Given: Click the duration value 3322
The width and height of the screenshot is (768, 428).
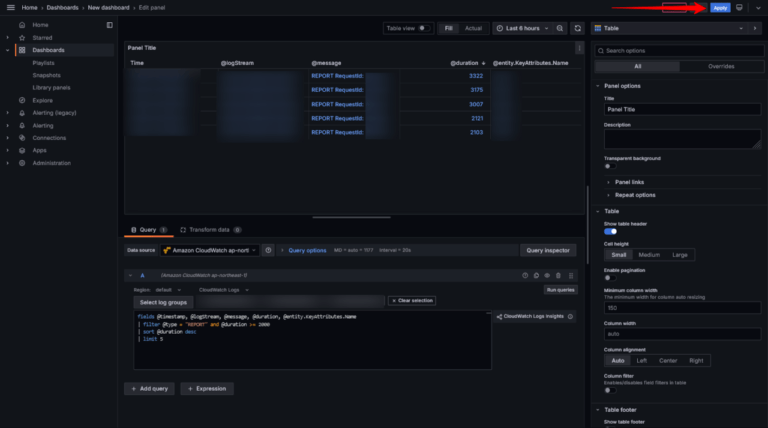Looking at the screenshot, I should pyautogui.click(x=476, y=76).
